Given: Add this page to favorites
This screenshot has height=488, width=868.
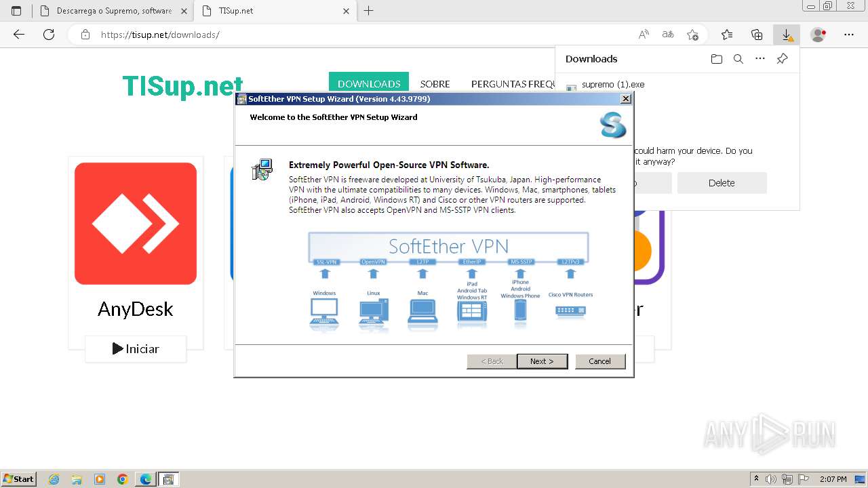Looking at the screenshot, I should tap(692, 35).
